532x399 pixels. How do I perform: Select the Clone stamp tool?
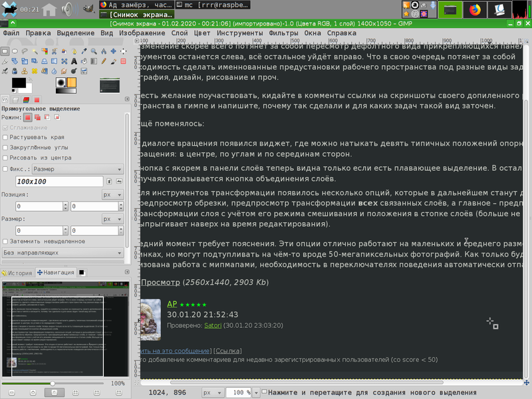click(x=25, y=71)
